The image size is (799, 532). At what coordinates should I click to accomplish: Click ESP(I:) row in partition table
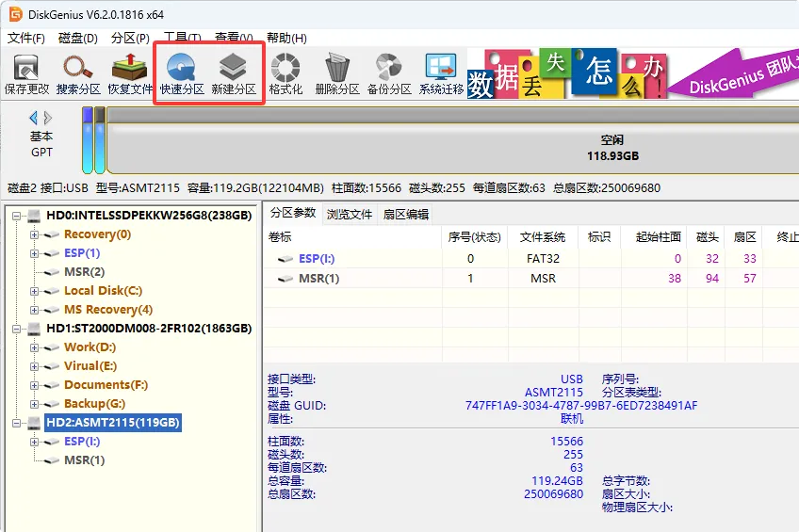pos(530,259)
